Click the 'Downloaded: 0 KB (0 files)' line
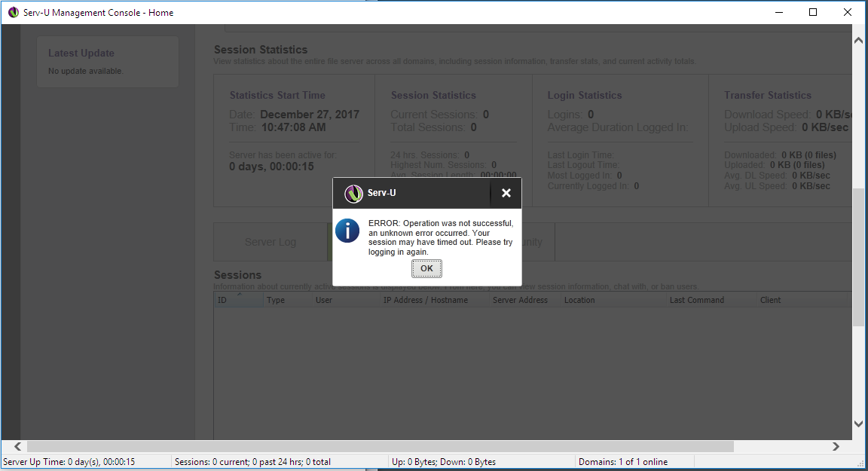Image resolution: width=868 pixels, height=471 pixels. tap(780, 155)
